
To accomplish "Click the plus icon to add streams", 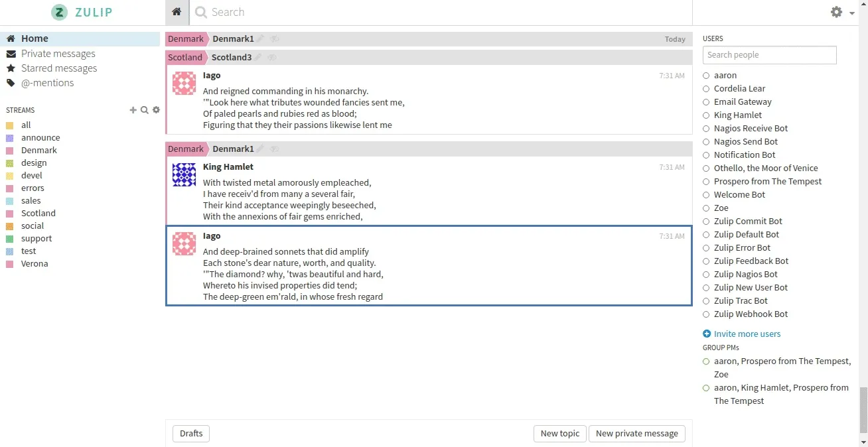I will (133, 110).
